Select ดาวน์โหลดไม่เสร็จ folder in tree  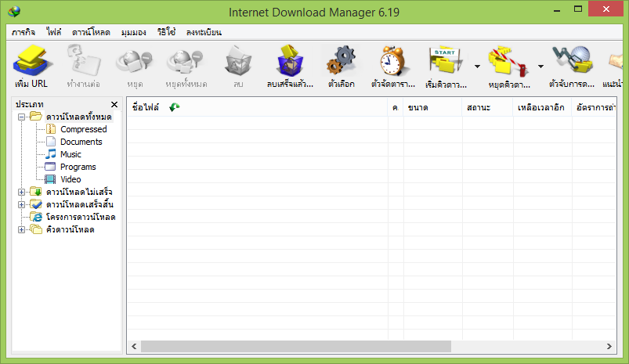pos(79,192)
